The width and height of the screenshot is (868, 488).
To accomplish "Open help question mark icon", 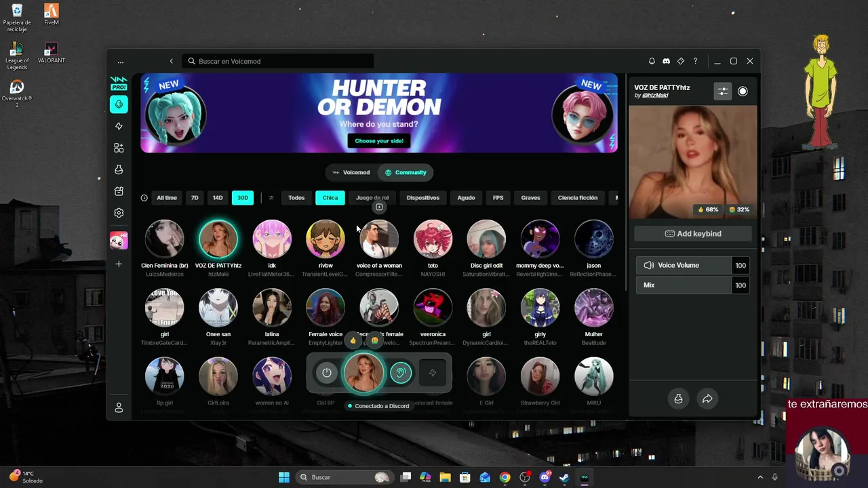I will pyautogui.click(x=695, y=61).
